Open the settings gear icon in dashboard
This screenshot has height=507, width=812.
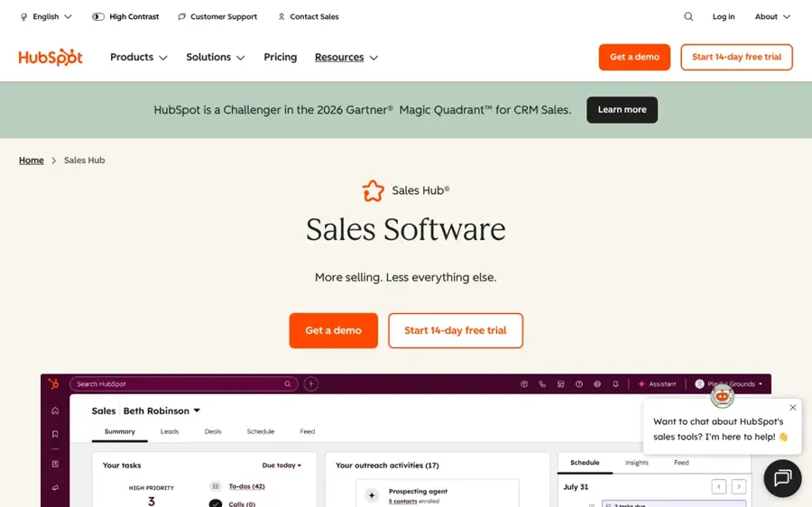click(x=597, y=383)
